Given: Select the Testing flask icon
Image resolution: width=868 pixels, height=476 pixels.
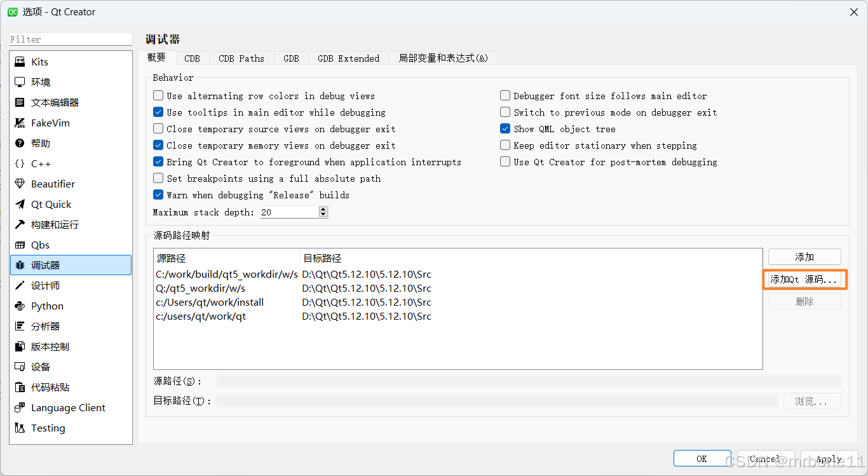Looking at the screenshot, I should click(20, 428).
